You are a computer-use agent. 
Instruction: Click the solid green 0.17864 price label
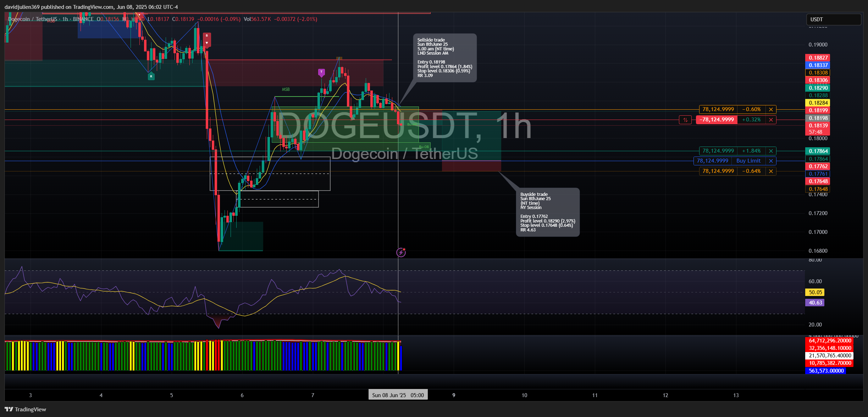coord(818,151)
